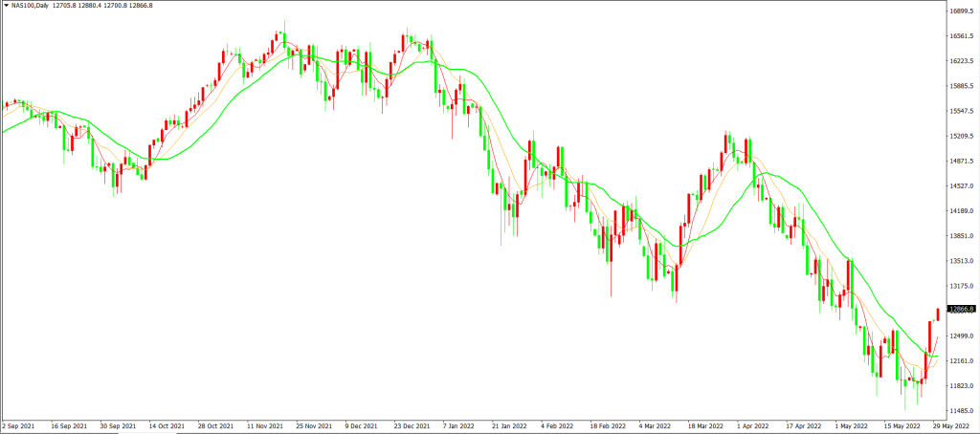Click the 23 Dec 2021 date label
This screenshot has height=434, width=980.
(412, 425)
